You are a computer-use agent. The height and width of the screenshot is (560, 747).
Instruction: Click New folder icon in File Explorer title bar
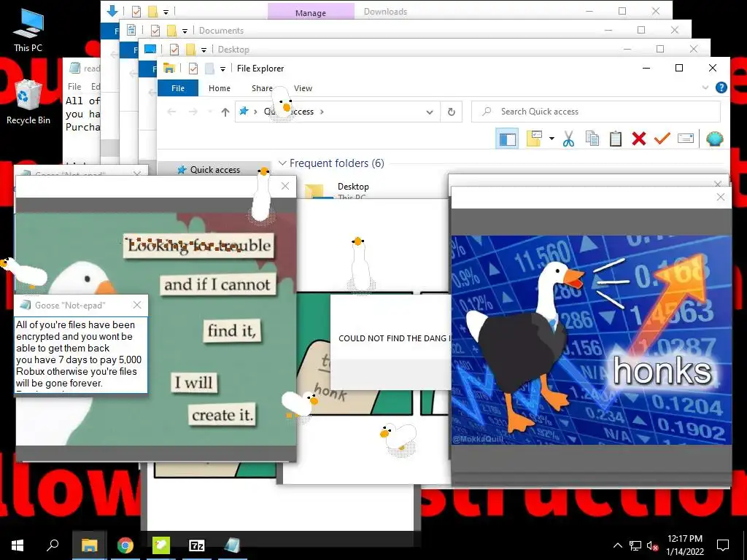pyautogui.click(x=209, y=69)
